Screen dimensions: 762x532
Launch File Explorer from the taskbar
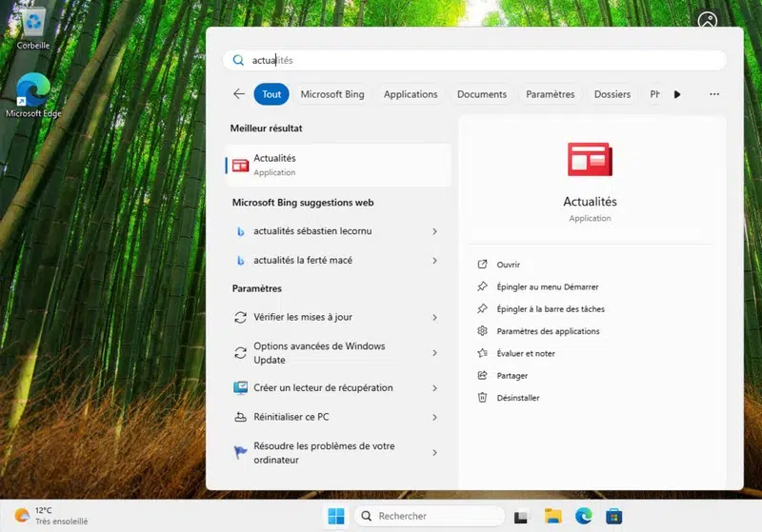pyautogui.click(x=552, y=516)
